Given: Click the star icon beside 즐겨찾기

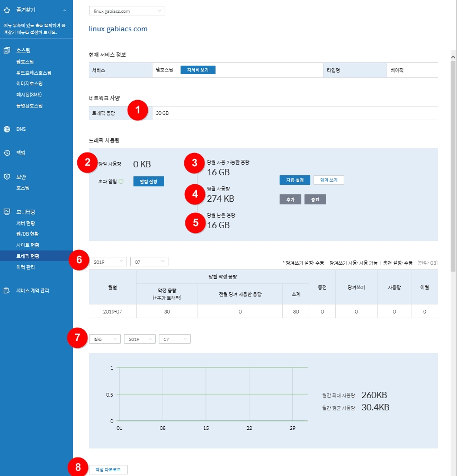Looking at the screenshot, I should (x=7, y=10).
